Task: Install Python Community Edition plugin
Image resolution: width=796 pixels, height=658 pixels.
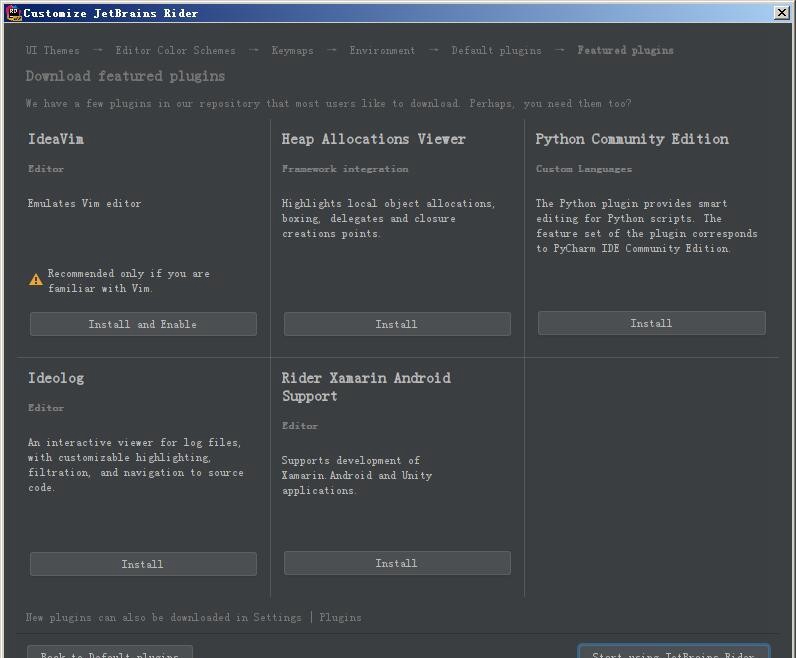Action: point(652,323)
